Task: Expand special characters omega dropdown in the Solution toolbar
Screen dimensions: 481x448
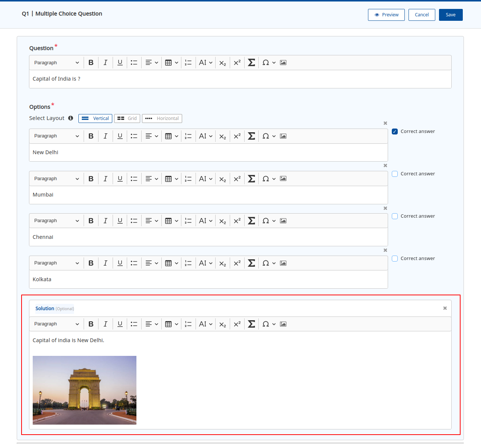Action: [x=269, y=324]
